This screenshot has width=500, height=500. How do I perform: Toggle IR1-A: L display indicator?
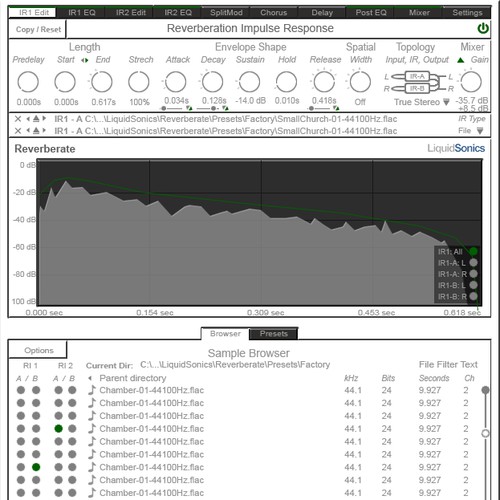(x=473, y=263)
